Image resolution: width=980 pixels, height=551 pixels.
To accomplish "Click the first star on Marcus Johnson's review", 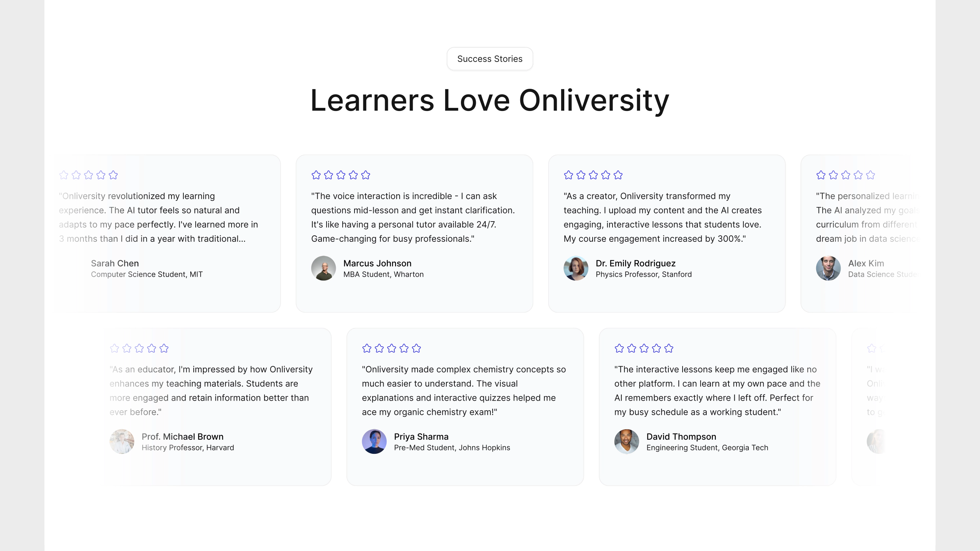I will [315, 175].
